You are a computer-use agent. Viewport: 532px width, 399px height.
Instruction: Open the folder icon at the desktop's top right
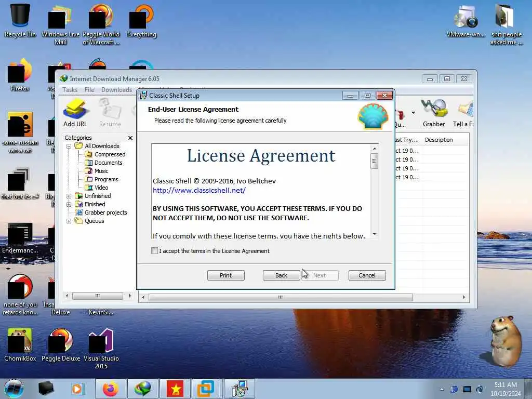pyautogui.click(x=506, y=24)
